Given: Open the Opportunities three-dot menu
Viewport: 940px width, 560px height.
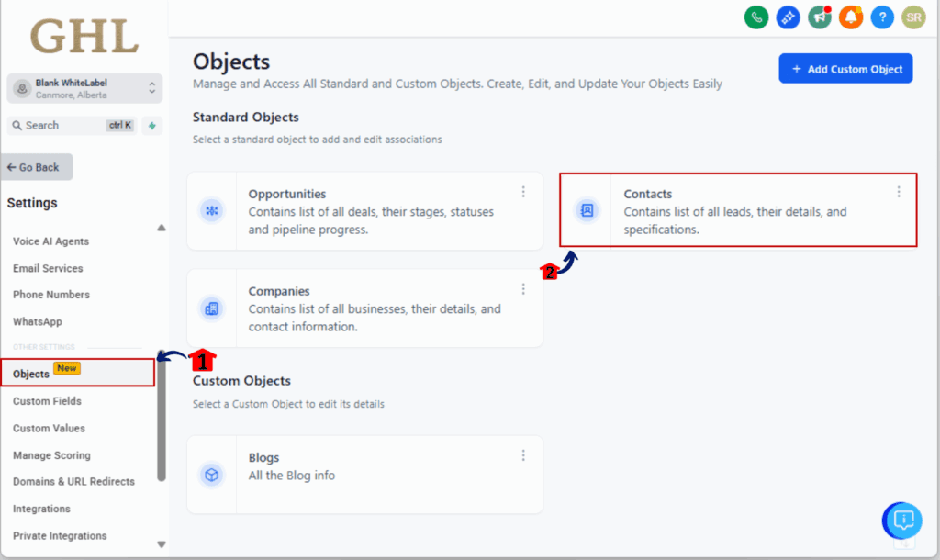Looking at the screenshot, I should [523, 192].
